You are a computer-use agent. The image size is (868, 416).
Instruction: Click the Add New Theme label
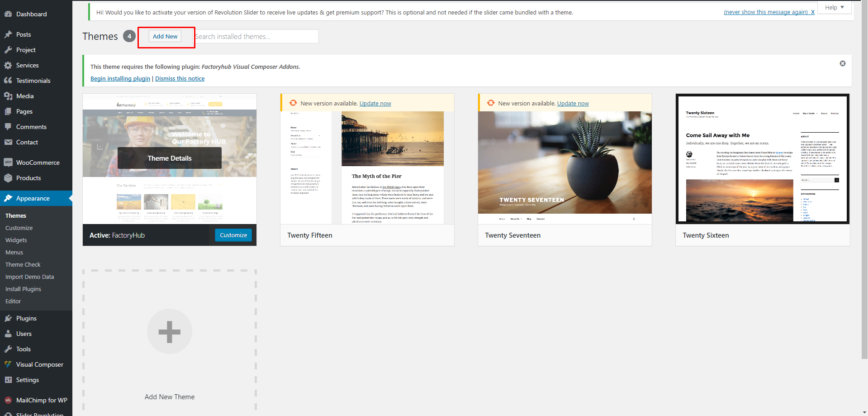coord(170,397)
